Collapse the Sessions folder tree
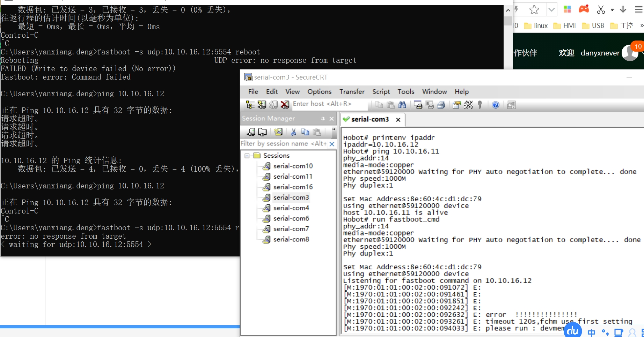 point(247,156)
